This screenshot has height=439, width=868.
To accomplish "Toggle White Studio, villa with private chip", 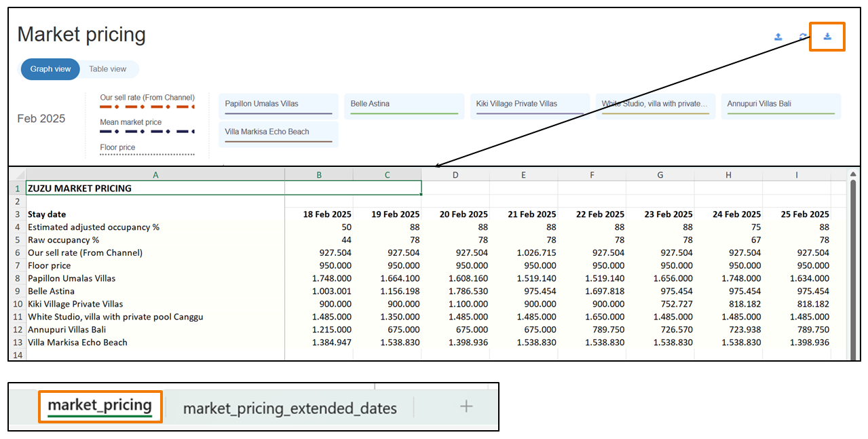I will point(655,107).
